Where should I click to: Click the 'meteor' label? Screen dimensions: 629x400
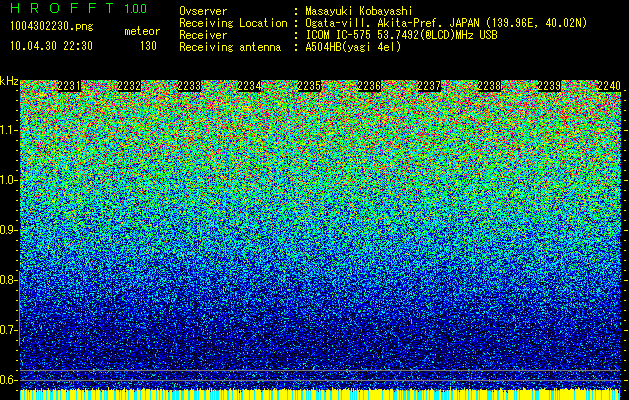pyautogui.click(x=142, y=31)
